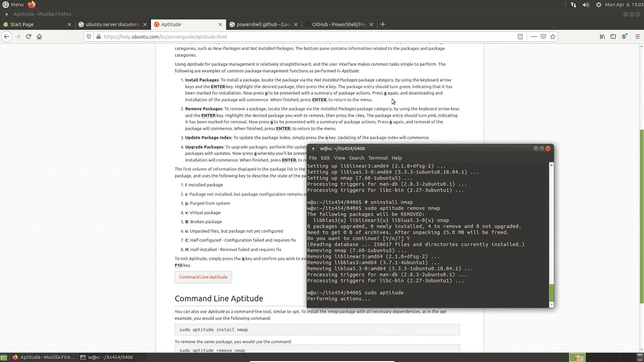Open the network connections indicator

click(574, 5)
